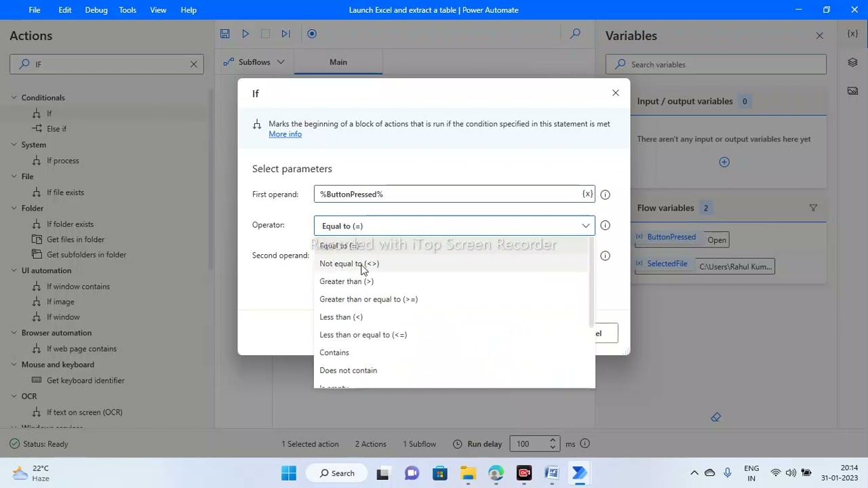Select Does not contain option
The width and height of the screenshot is (868, 488).
pyautogui.click(x=452, y=370)
